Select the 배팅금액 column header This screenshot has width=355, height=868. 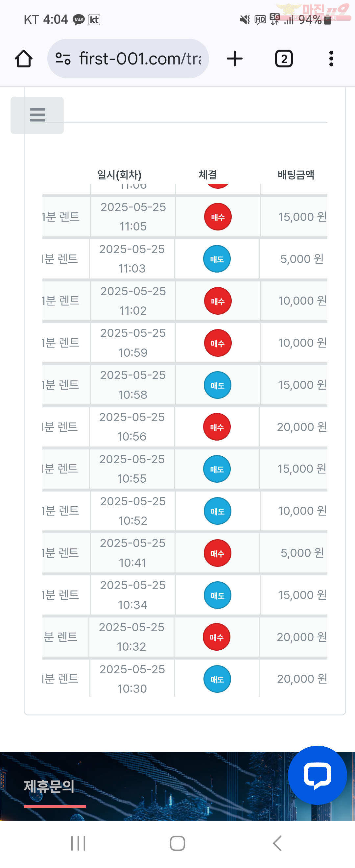pyautogui.click(x=296, y=175)
